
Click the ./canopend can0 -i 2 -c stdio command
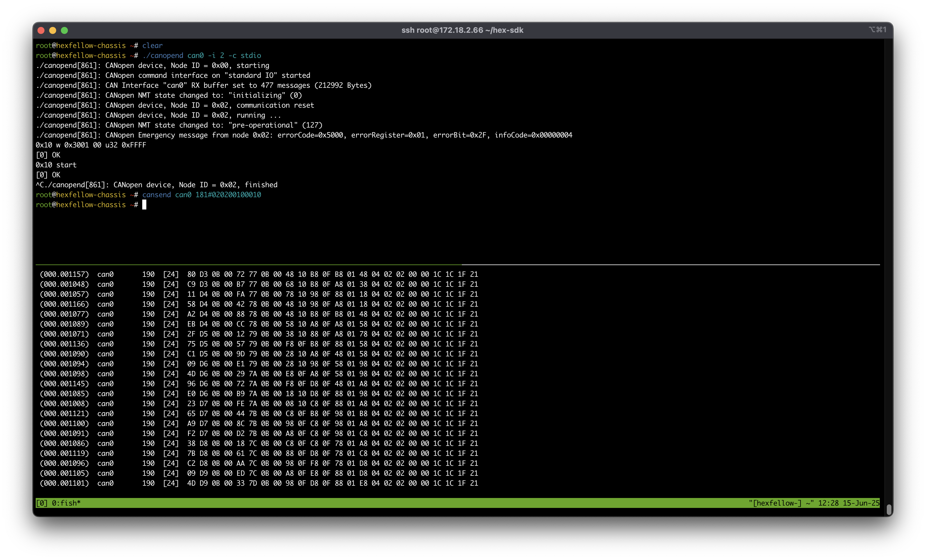click(202, 55)
